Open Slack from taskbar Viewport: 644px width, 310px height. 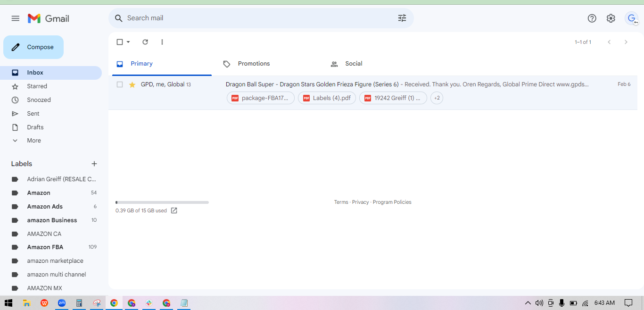[x=149, y=303]
